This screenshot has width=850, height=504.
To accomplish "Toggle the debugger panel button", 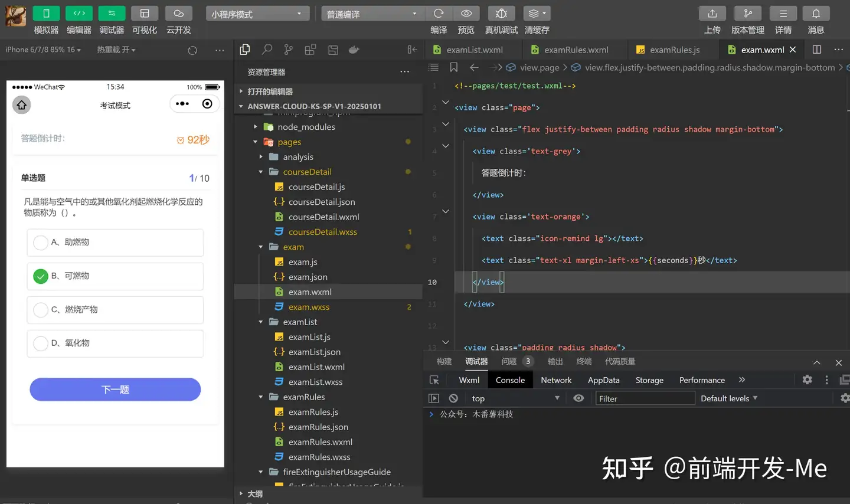I will point(112,13).
